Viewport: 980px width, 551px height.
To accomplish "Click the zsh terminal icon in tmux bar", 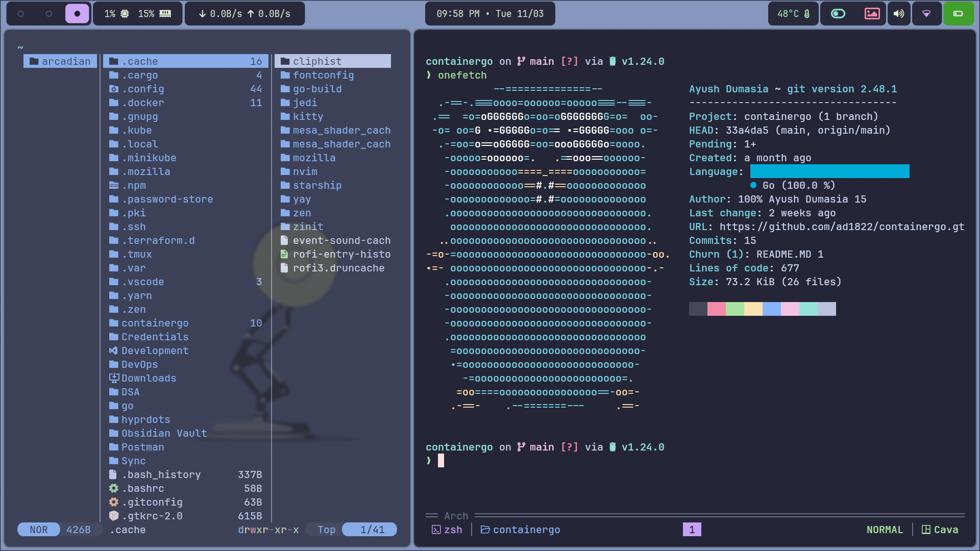I will coord(436,530).
